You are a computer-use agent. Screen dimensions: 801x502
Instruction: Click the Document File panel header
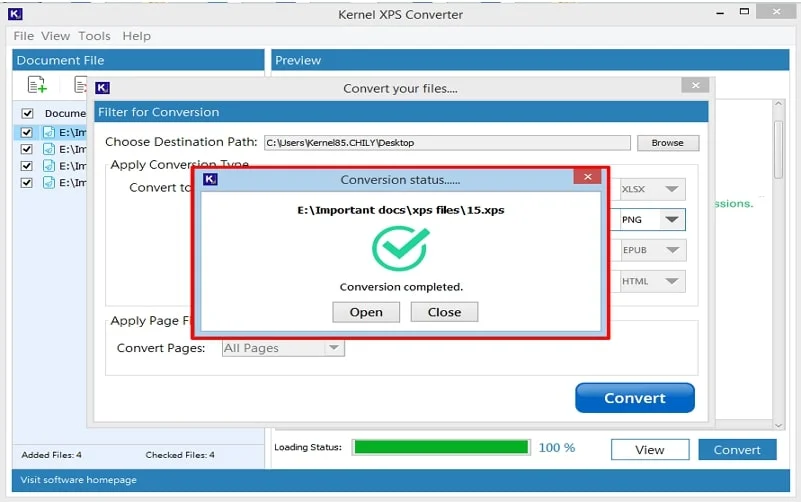[x=138, y=60]
